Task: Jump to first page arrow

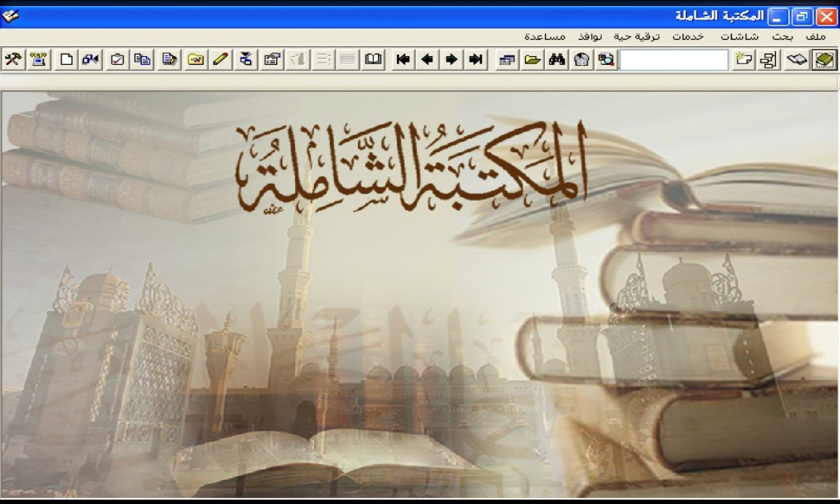Action: [x=402, y=60]
